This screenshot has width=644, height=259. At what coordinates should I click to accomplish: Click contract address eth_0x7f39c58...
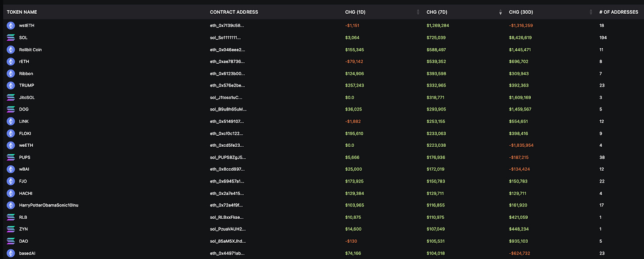[227, 26]
